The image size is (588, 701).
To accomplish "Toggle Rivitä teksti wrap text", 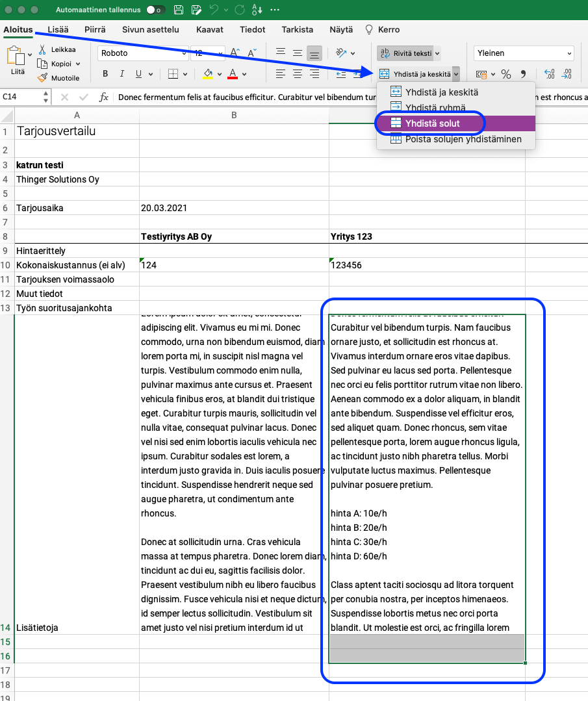I will (x=406, y=53).
